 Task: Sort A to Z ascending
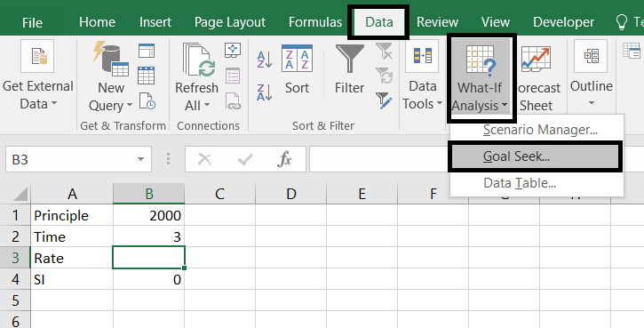(265, 60)
